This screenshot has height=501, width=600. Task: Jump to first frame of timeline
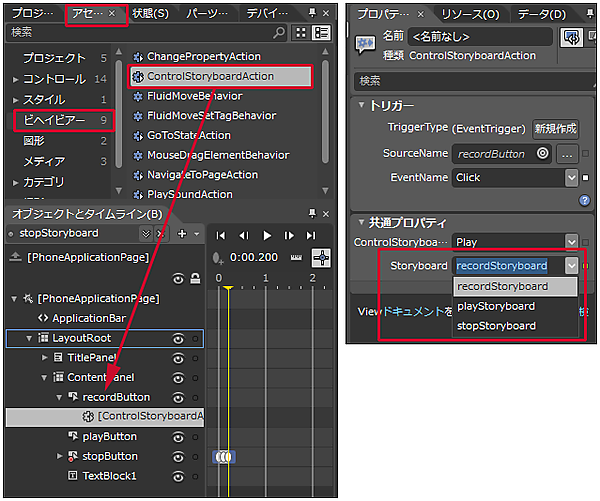click(x=221, y=235)
